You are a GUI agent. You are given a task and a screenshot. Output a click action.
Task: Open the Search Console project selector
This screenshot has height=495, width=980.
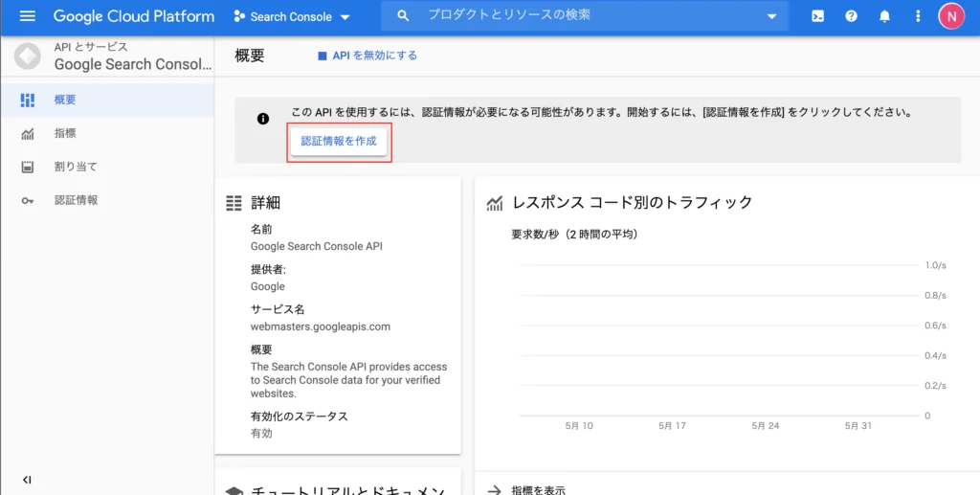pos(291,17)
